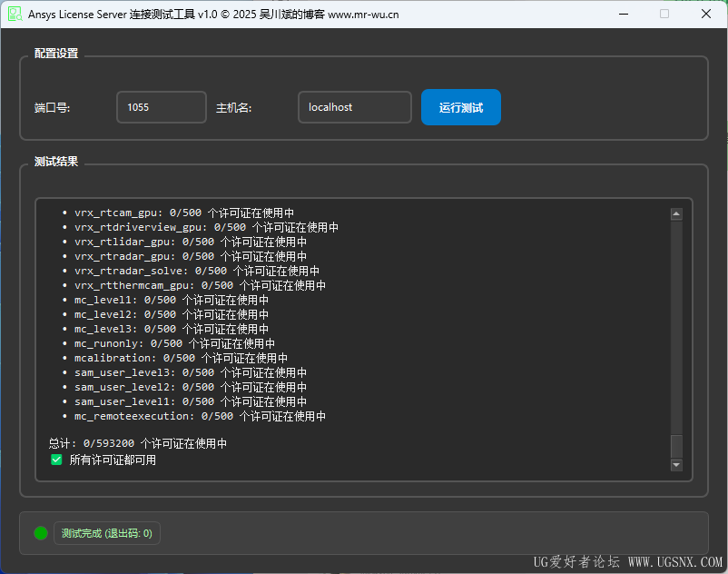This screenshot has height=574, width=728.
Task: Click the mc_remoteexecution result row
Action: point(194,416)
